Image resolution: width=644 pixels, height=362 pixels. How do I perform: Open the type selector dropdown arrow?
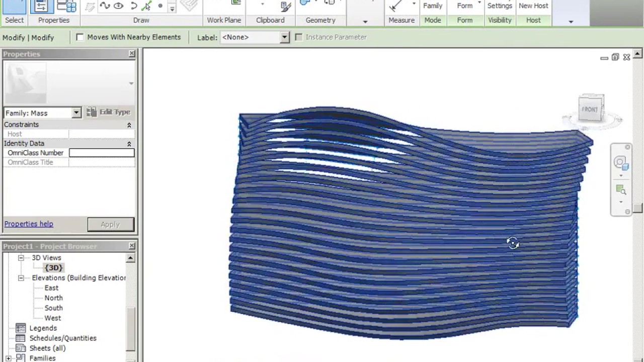pyautogui.click(x=131, y=83)
